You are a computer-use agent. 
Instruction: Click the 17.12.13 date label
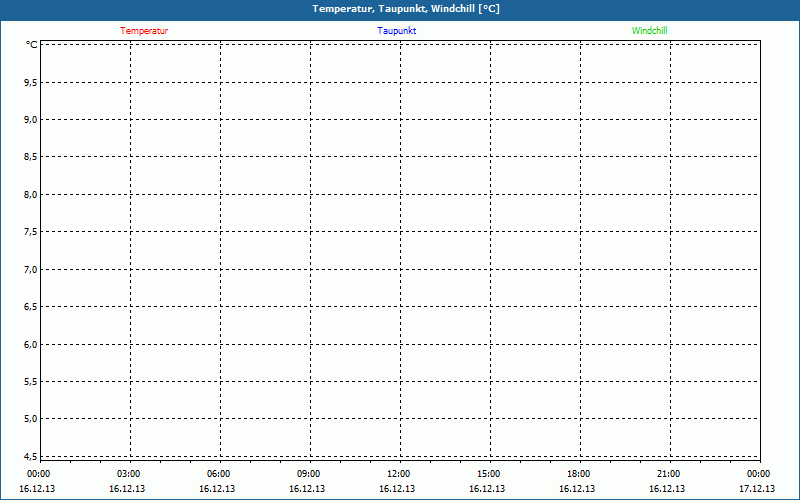(x=757, y=489)
